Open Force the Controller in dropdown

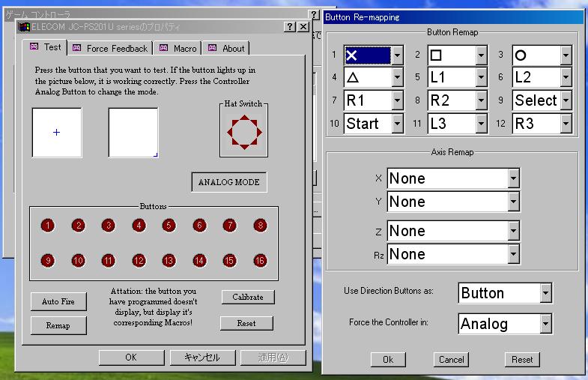505,324
